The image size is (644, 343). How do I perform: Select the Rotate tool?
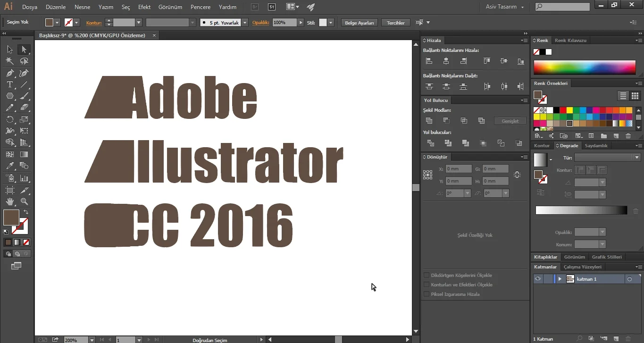[9, 119]
